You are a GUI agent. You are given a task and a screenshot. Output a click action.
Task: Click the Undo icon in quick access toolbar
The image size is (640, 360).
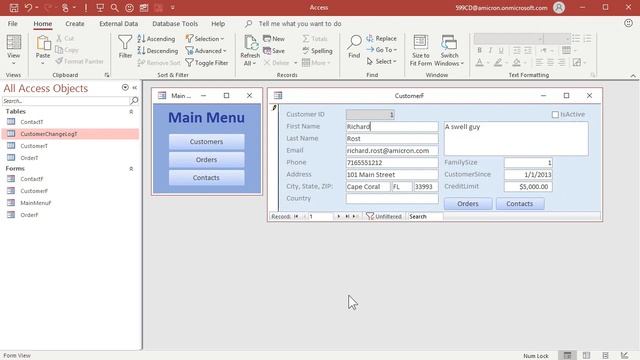(x=28, y=7)
